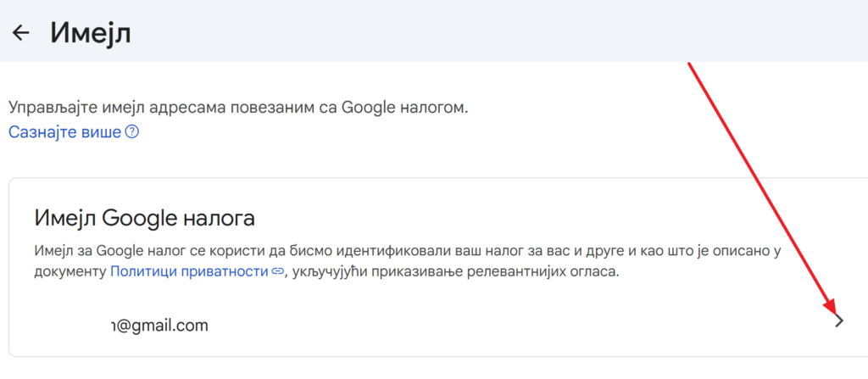Click the back arrow in the header
The image size is (868, 379).
tap(19, 33)
